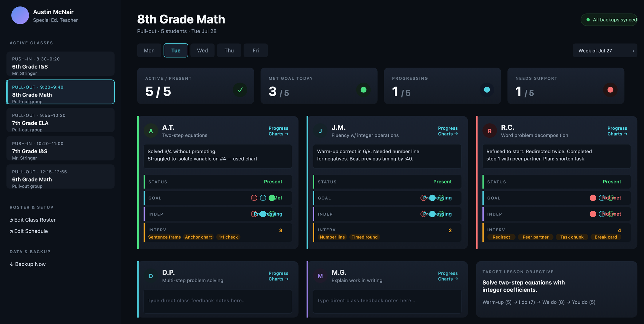This screenshot has height=324, width=644.
Task: Click Backup Now
Action: click(x=28, y=264)
